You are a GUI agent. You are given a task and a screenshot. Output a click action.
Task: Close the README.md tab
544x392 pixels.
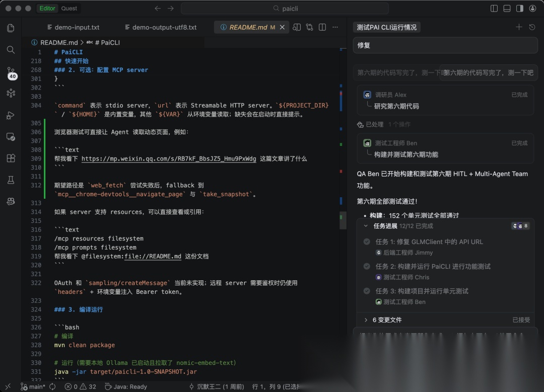tap(283, 27)
